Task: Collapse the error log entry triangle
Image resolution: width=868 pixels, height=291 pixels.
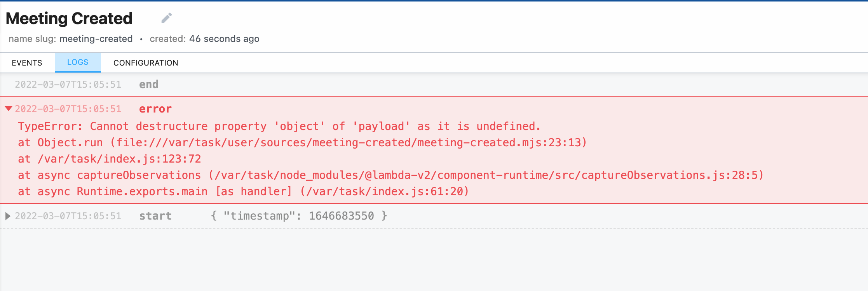Action: click(8, 109)
